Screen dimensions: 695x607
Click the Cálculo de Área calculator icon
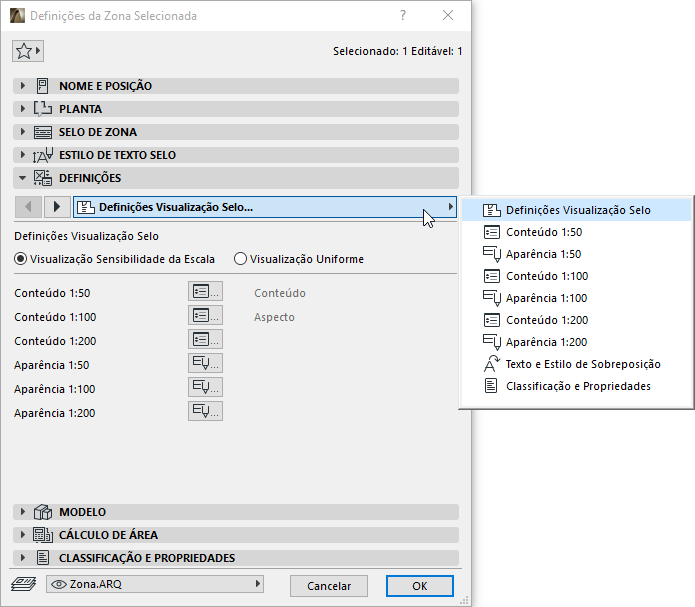43,535
